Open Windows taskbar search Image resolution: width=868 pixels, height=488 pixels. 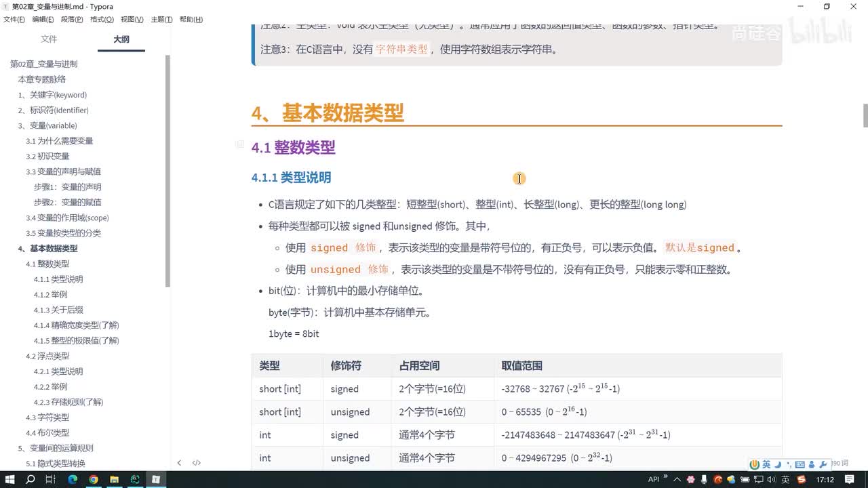pyautogui.click(x=31, y=479)
